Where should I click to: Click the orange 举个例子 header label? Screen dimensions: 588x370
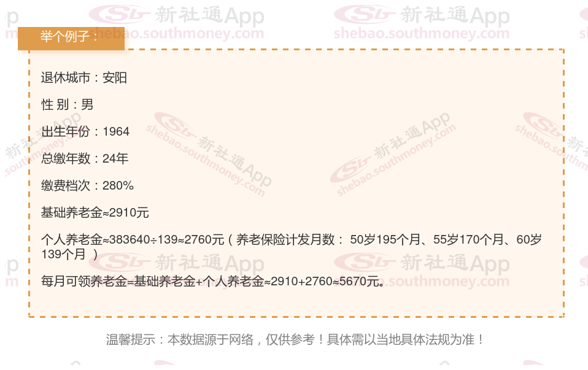[71, 38]
